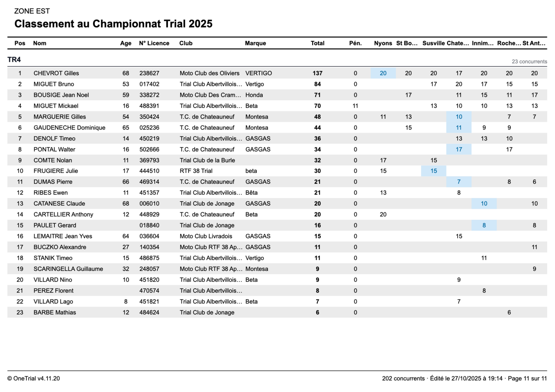Click the total 137 in first row
This screenshot has width=555, height=392.
(317, 73)
